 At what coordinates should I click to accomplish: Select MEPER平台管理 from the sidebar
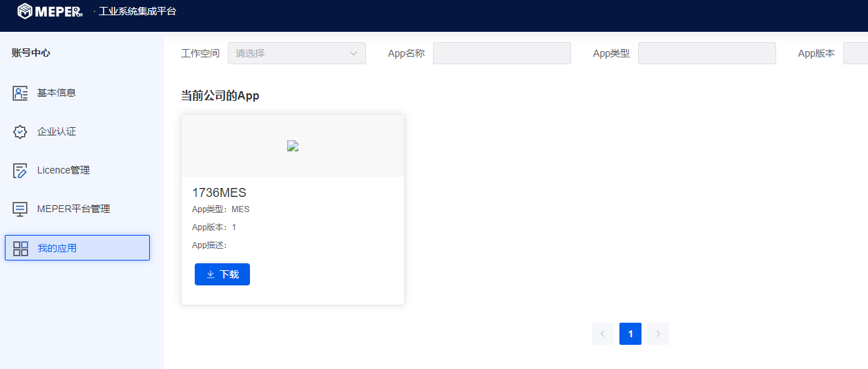pyautogui.click(x=73, y=209)
